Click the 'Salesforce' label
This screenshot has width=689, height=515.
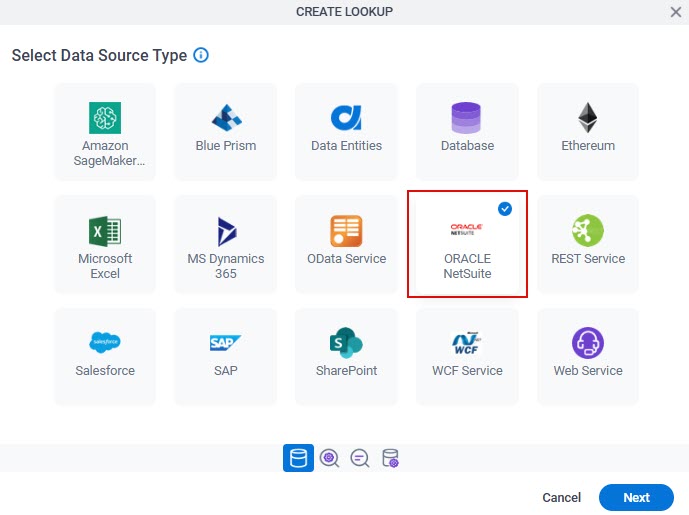click(105, 370)
